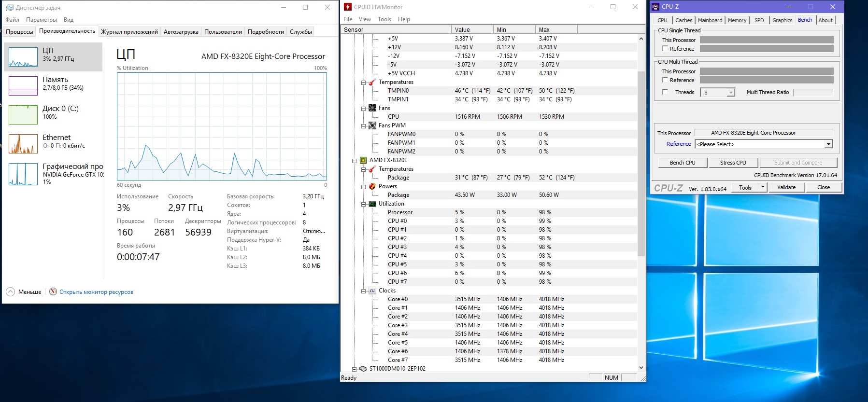The image size is (868, 402).
Task: Click the HWMonitor vertical scrollbar thumb
Action: (641, 164)
